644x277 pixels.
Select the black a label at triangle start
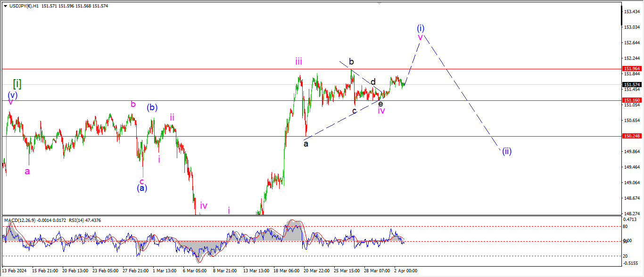[306, 144]
